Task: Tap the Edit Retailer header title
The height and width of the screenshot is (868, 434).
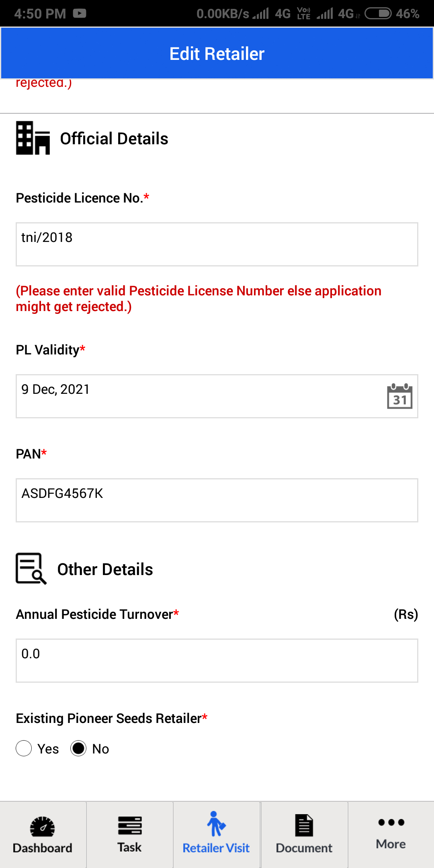Action: [217, 54]
